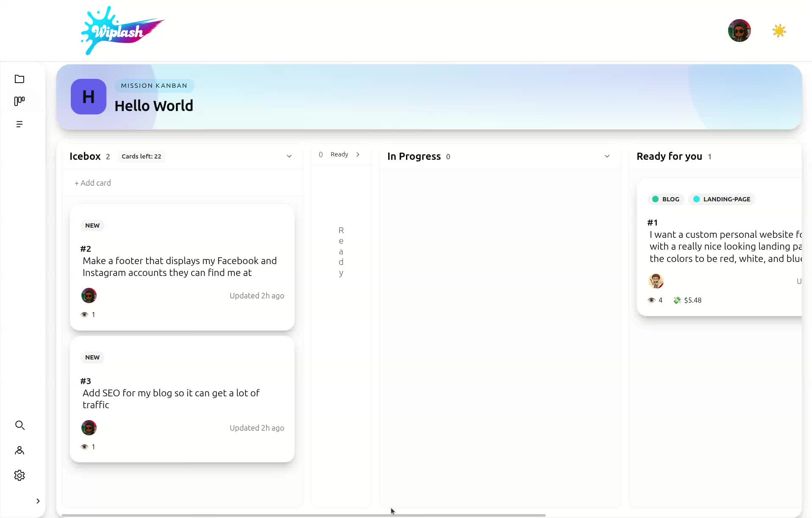The width and height of the screenshot is (812, 518).
Task: Select the Ready for you column header
Action: [x=669, y=156]
